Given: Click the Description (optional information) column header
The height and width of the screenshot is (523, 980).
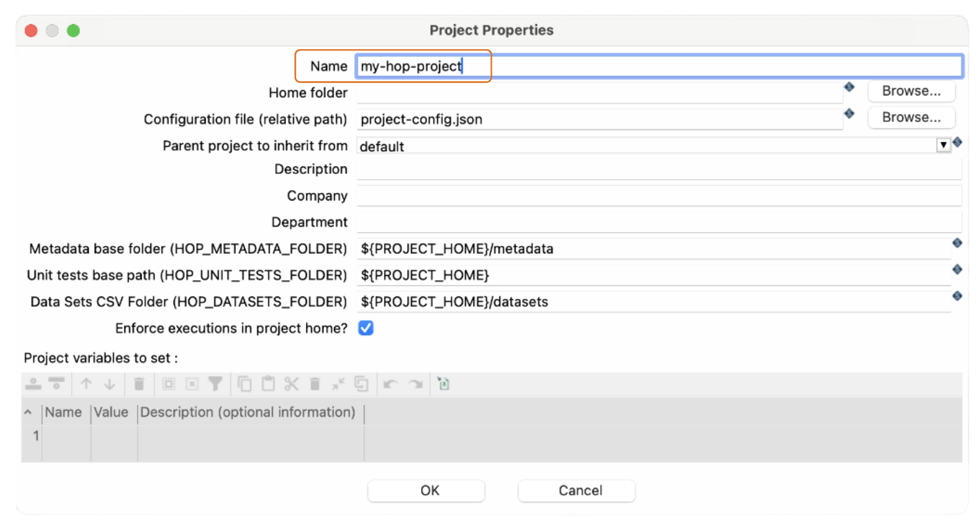Looking at the screenshot, I should tap(248, 412).
